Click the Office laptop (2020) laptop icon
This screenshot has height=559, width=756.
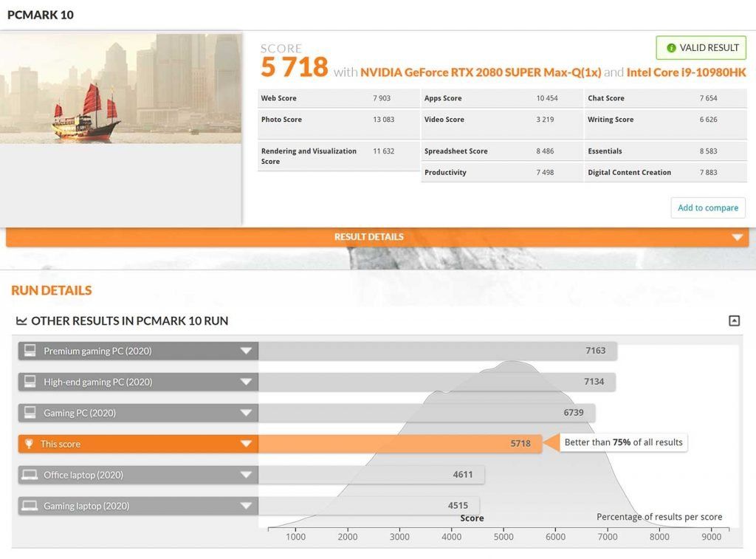pyautogui.click(x=30, y=475)
